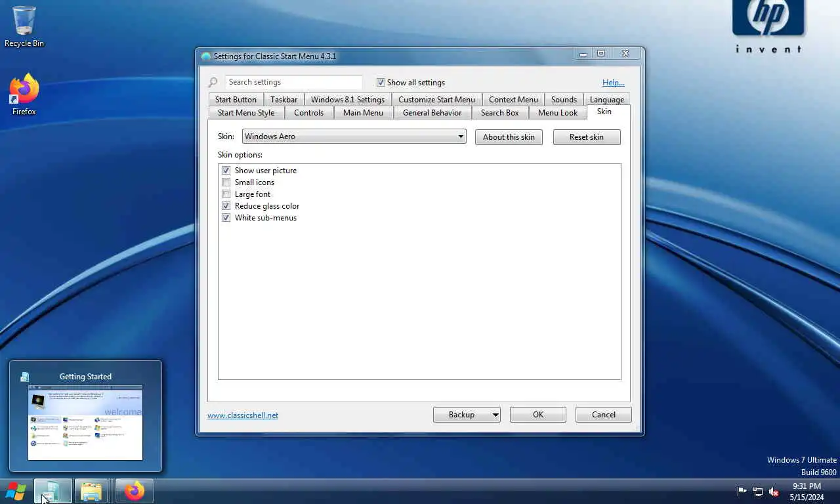Click the search magnifier icon in settings

tap(213, 83)
